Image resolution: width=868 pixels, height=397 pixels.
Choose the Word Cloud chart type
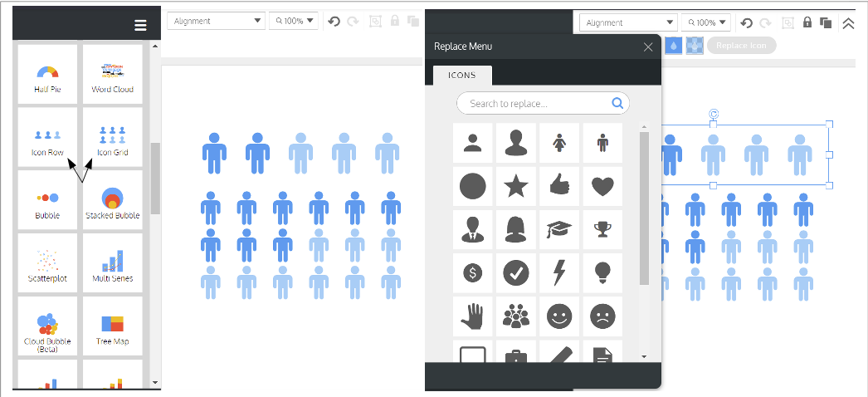(x=112, y=74)
